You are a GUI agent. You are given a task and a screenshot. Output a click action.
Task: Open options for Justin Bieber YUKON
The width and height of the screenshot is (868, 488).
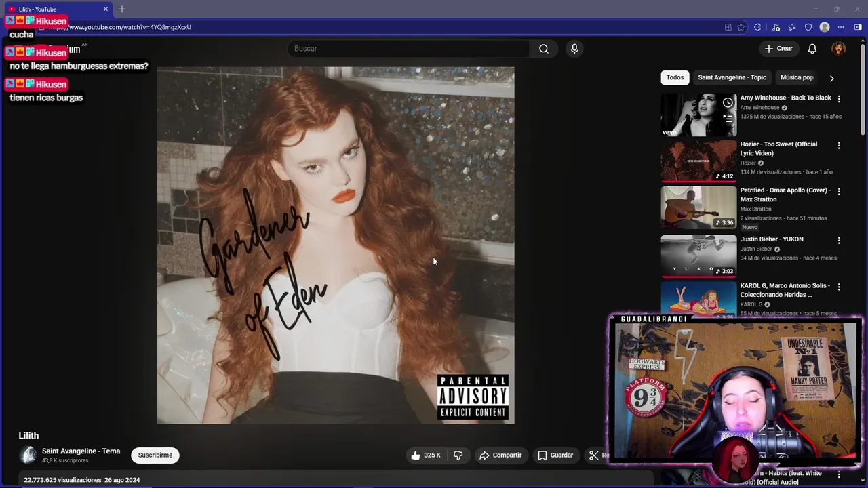(x=839, y=240)
